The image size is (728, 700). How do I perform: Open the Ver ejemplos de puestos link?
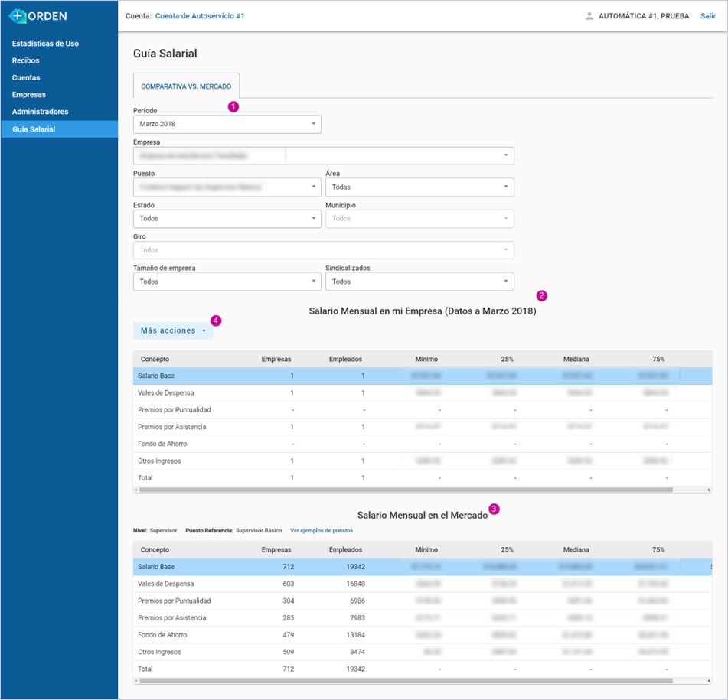coord(322,530)
